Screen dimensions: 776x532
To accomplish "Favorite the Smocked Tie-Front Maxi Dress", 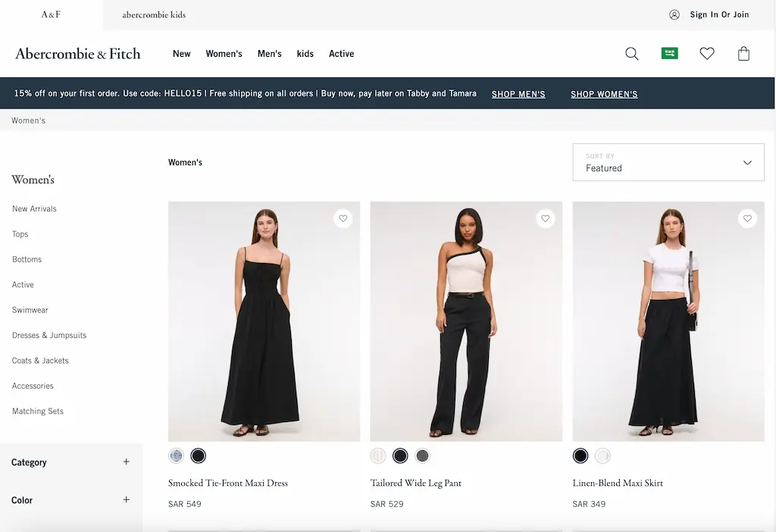I will point(343,218).
